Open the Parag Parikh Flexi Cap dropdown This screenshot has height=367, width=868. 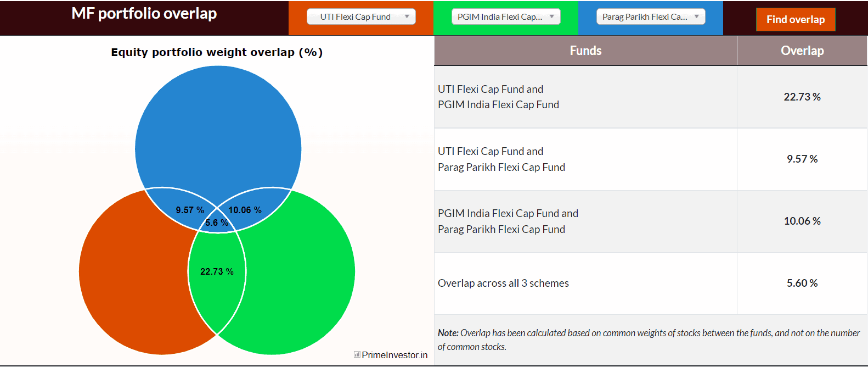(x=651, y=16)
